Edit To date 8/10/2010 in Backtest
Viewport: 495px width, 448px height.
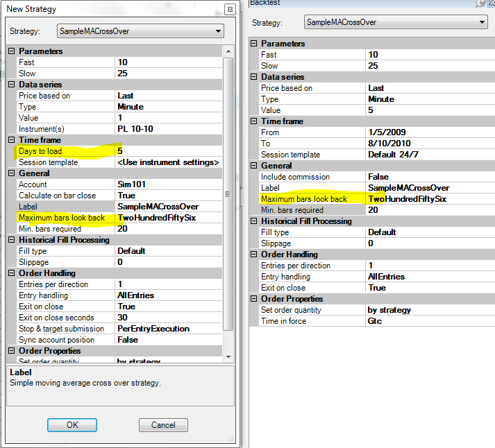pos(430,144)
